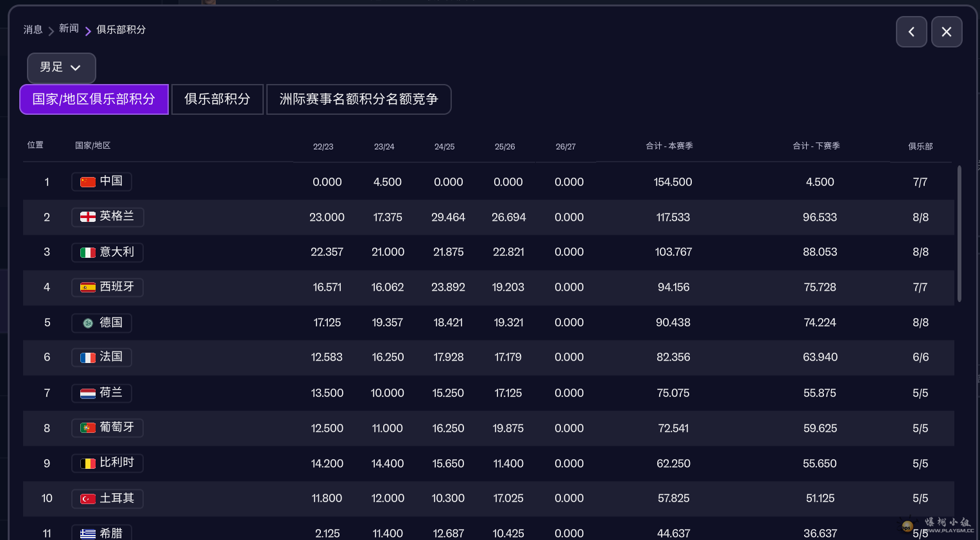980x540 pixels.
Task: Go to 消息 in the breadcrumb
Action: pyautogui.click(x=33, y=30)
